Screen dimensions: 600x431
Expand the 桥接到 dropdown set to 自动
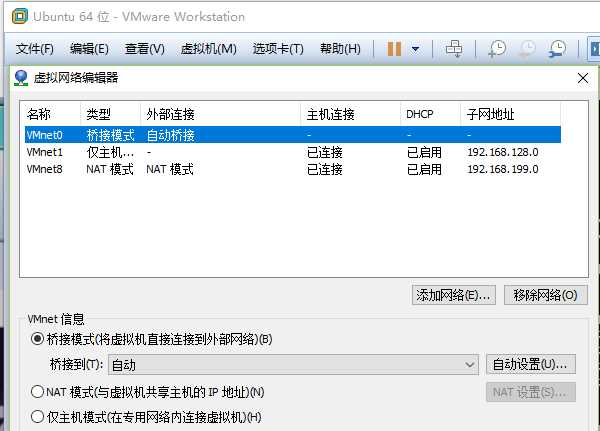point(293,365)
